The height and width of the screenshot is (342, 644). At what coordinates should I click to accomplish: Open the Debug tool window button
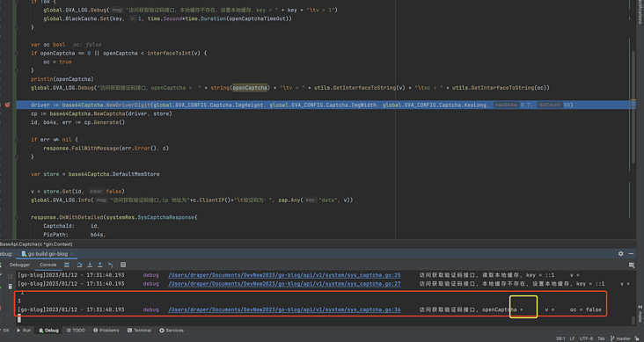tap(49, 330)
